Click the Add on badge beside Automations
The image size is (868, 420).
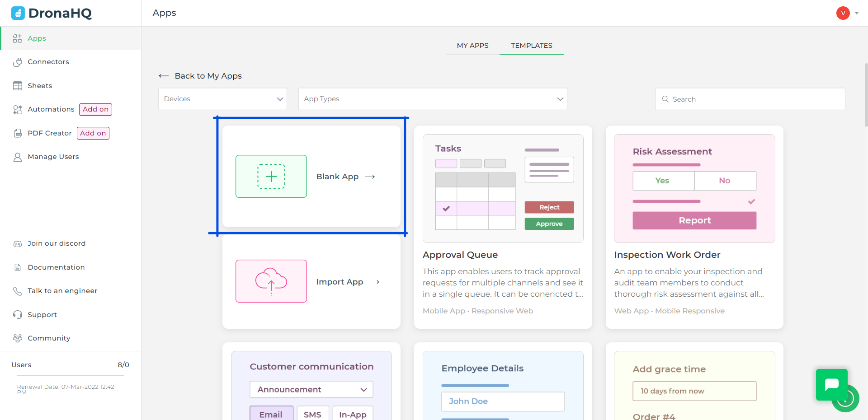coord(95,109)
